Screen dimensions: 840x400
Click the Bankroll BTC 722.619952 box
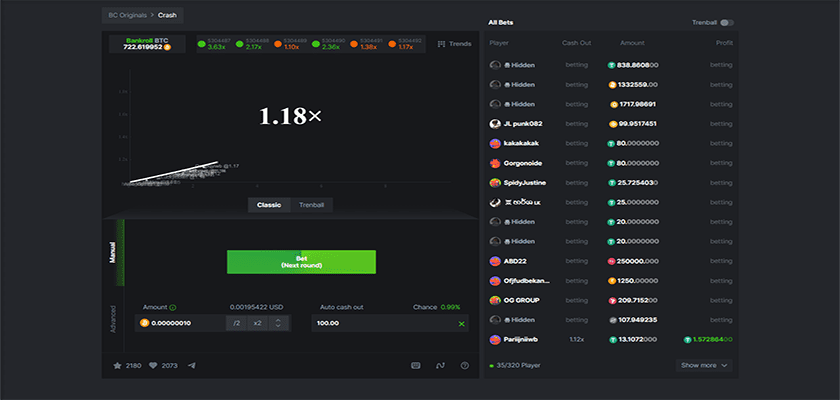point(147,44)
